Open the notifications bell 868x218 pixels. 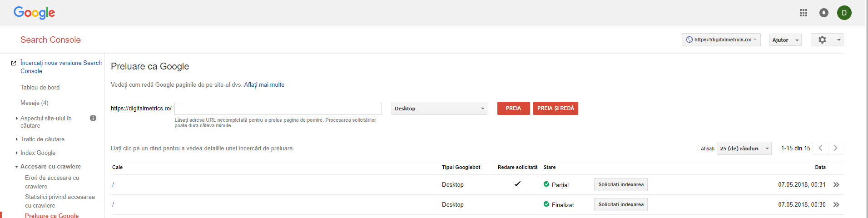pos(823,13)
